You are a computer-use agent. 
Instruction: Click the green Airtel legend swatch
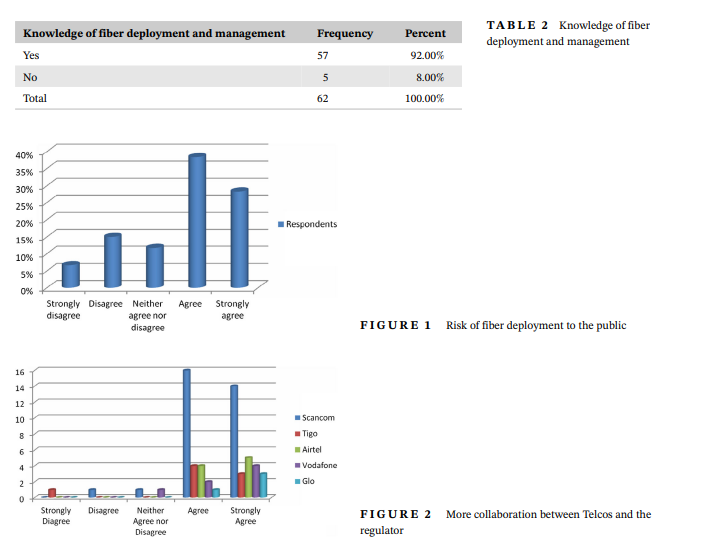[297, 450]
